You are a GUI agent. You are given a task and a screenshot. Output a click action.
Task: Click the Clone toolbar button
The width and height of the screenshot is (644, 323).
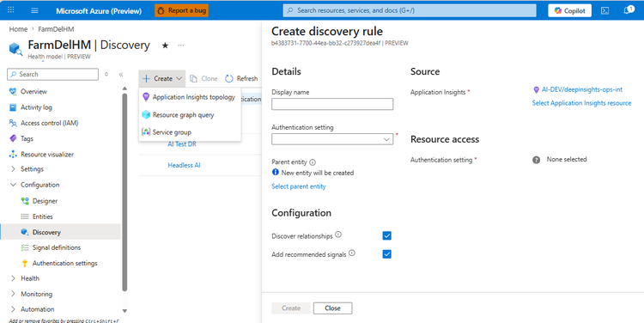click(204, 78)
